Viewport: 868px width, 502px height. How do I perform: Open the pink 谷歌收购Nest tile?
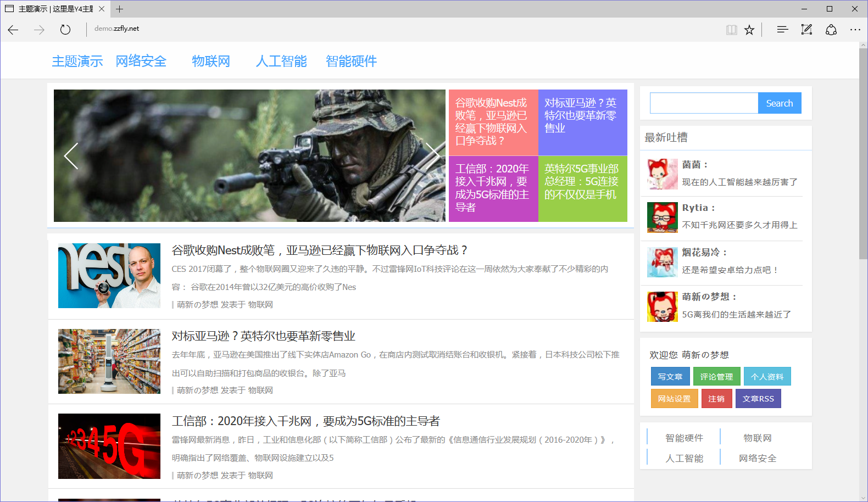coord(493,122)
